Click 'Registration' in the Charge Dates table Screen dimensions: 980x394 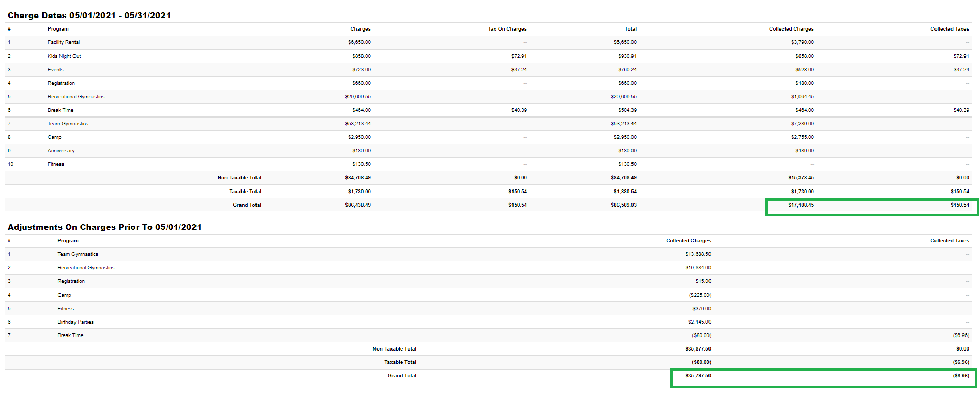pos(61,83)
